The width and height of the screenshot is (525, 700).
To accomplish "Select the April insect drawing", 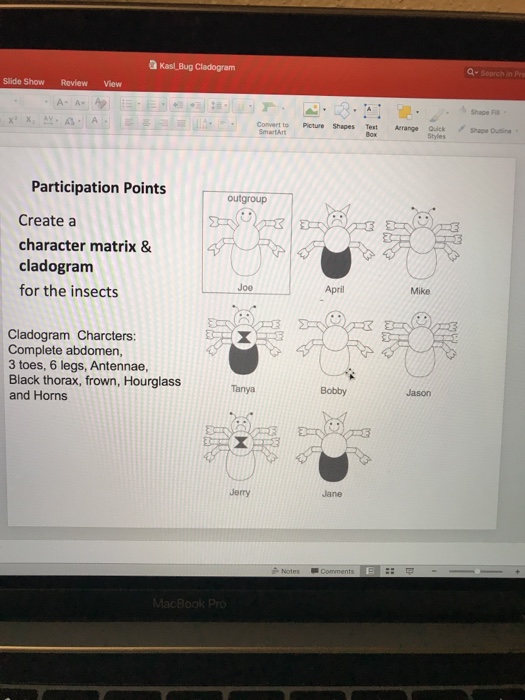I will (x=337, y=241).
